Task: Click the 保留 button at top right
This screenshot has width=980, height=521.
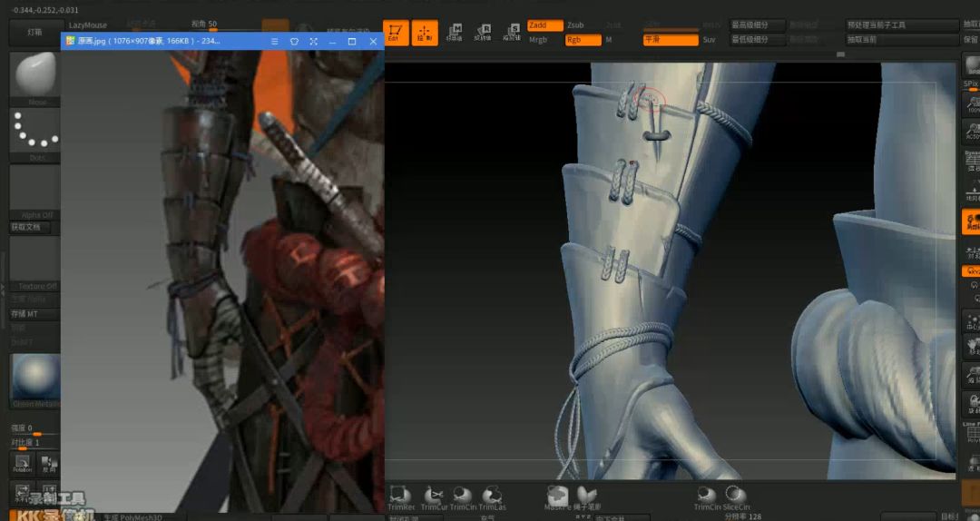Action: click(x=971, y=39)
